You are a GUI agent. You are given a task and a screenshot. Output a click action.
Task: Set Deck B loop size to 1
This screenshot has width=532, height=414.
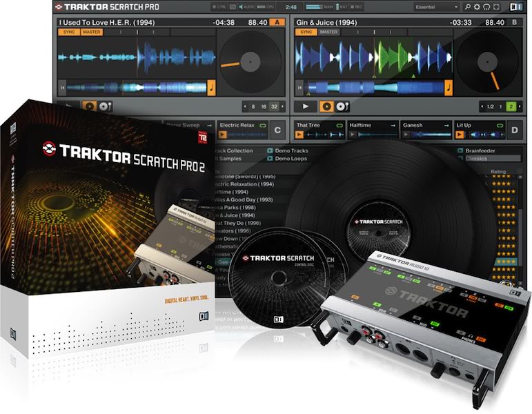pyautogui.click(x=500, y=106)
